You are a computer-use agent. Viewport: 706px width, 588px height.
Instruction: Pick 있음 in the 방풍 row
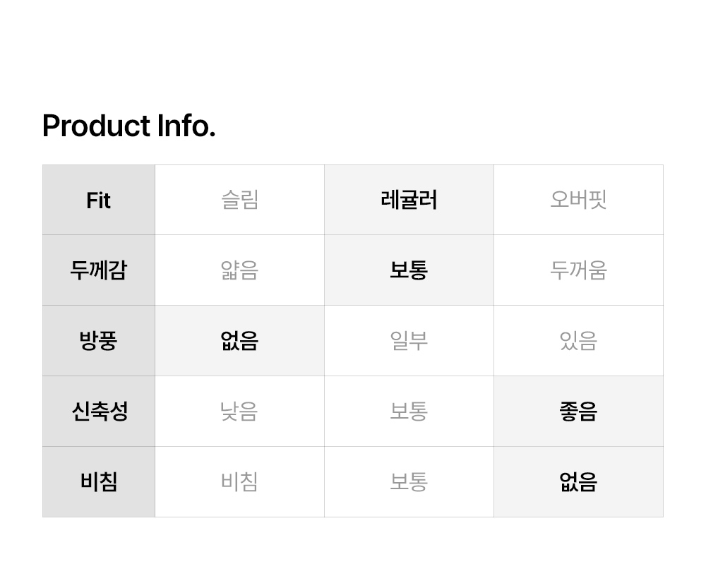pyautogui.click(x=578, y=341)
